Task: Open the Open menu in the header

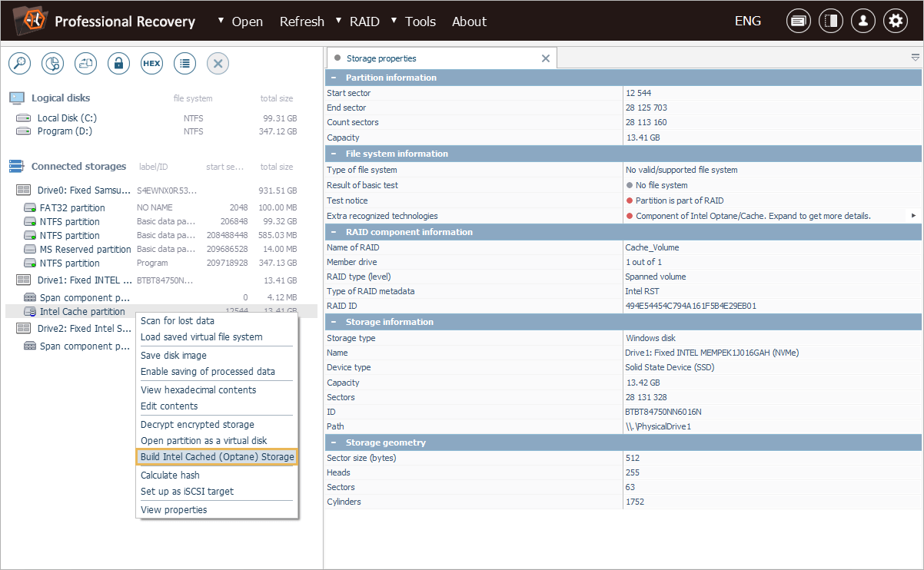Action: tap(248, 22)
